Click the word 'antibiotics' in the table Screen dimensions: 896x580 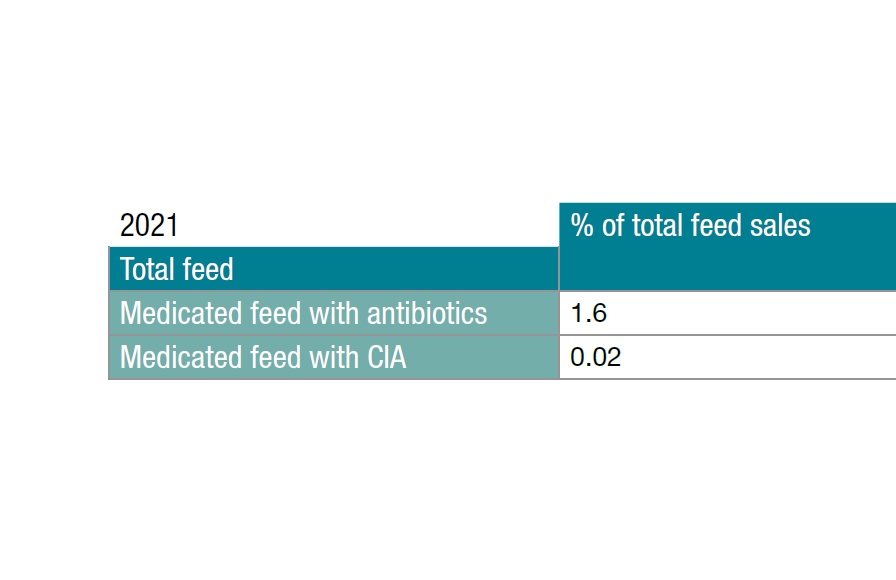(x=427, y=313)
